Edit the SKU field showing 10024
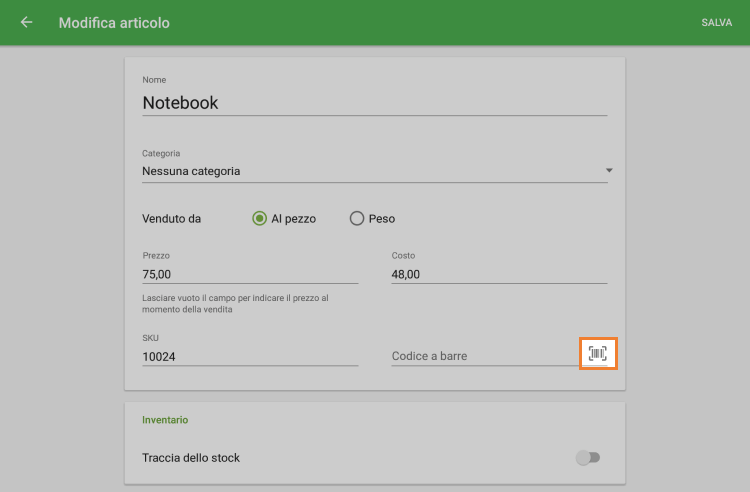This screenshot has height=492, width=750. point(250,357)
